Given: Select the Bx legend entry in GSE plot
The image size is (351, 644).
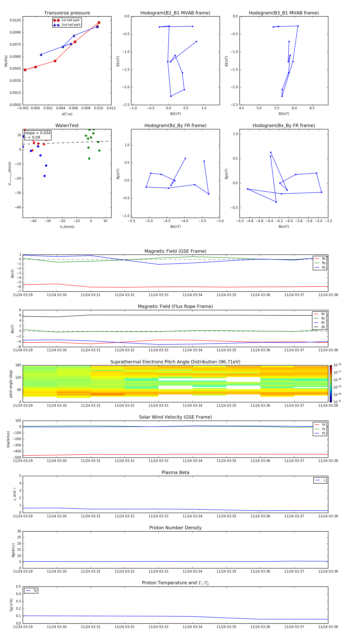Looking at the screenshot, I should (320, 259).
